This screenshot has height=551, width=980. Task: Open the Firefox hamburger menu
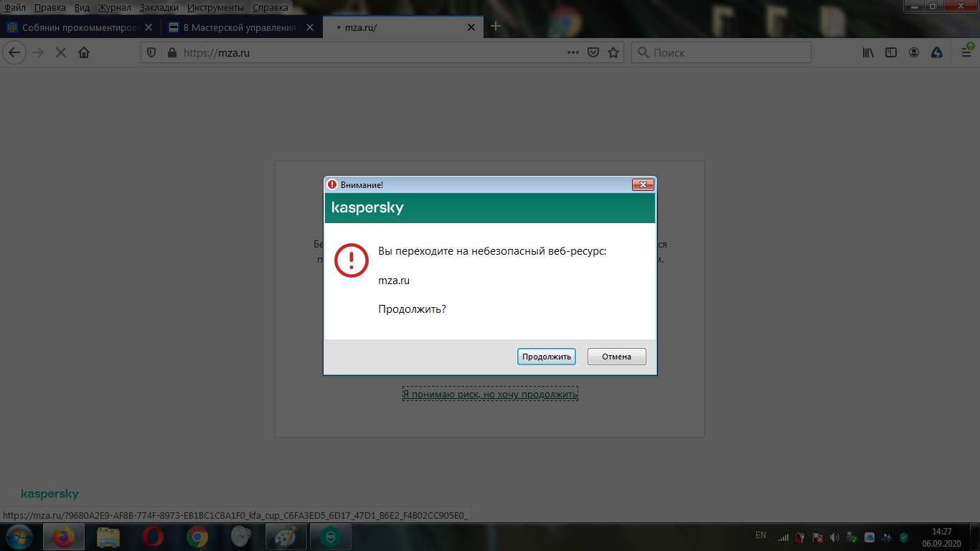click(x=966, y=52)
